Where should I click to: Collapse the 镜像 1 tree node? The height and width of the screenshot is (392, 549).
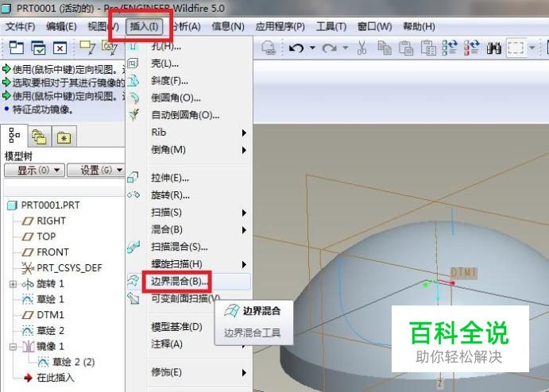click(13, 347)
